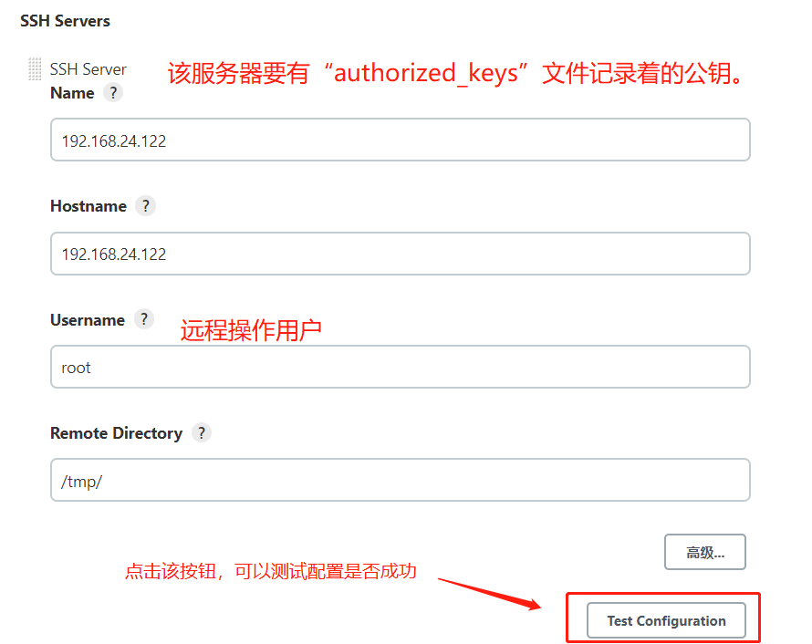Click inside the Hostname text box
812x644 pixels.
pos(401,254)
